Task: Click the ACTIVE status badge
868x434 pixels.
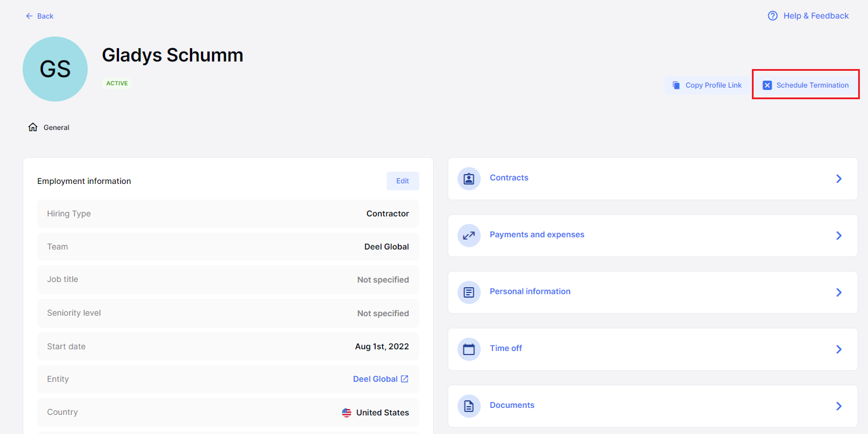Action: [x=117, y=84]
